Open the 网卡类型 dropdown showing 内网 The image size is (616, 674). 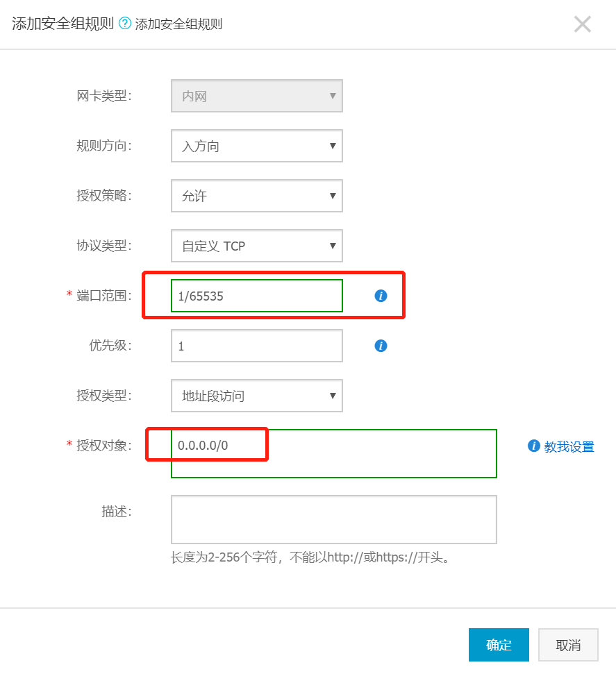pyautogui.click(x=257, y=96)
